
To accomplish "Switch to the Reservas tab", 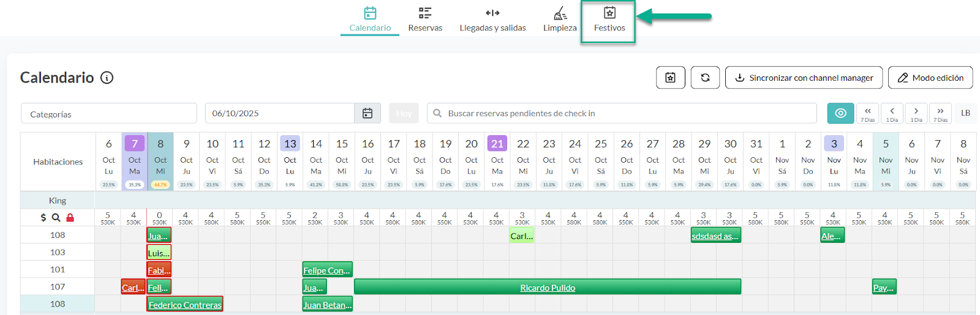I will (x=425, y=20).
